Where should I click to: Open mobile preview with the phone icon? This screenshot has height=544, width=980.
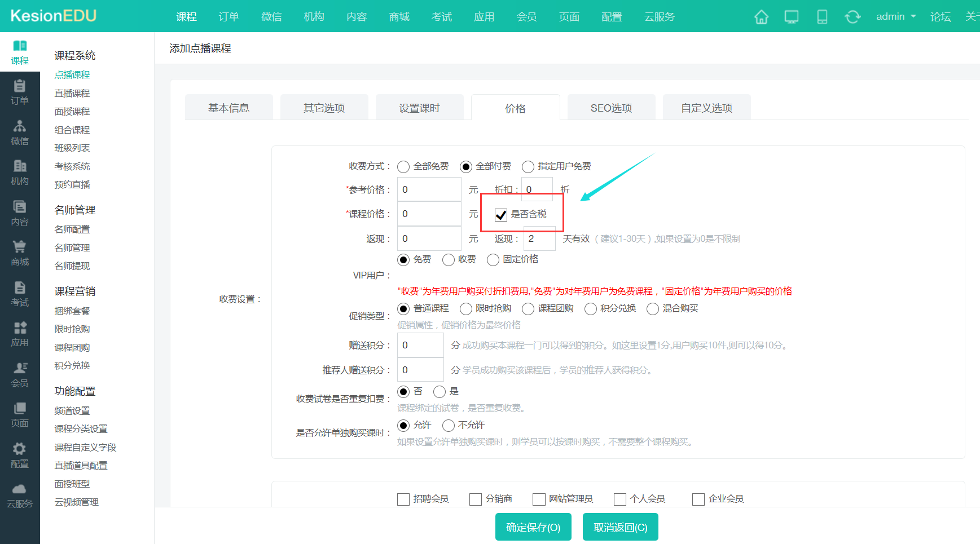(822, 17)
